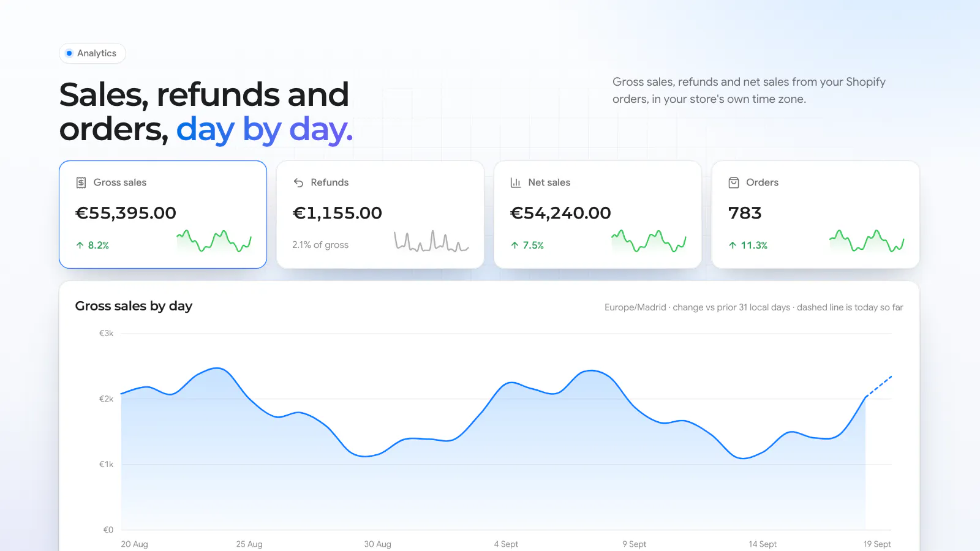Click the 19 Sept axis label
This screenshot has width=980, height=551.
[877, 544]
